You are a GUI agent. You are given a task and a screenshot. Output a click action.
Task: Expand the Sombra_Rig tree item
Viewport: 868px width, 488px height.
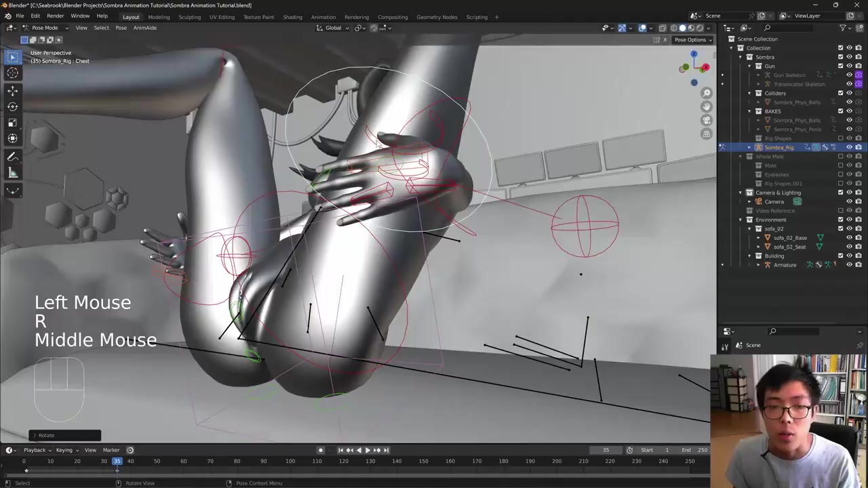[x=749, y=147]
